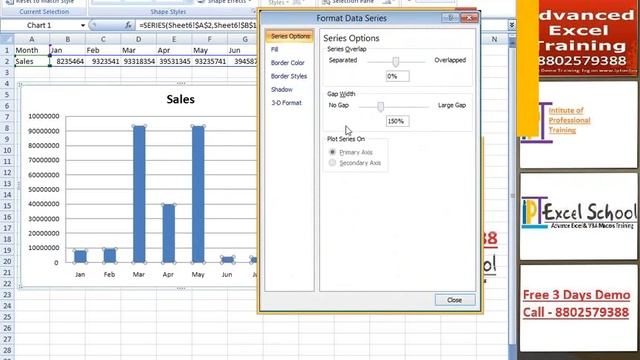Click the 50000000 vertical axis label
This screenshot has width=640, height=360.
(x=44, y=189)
